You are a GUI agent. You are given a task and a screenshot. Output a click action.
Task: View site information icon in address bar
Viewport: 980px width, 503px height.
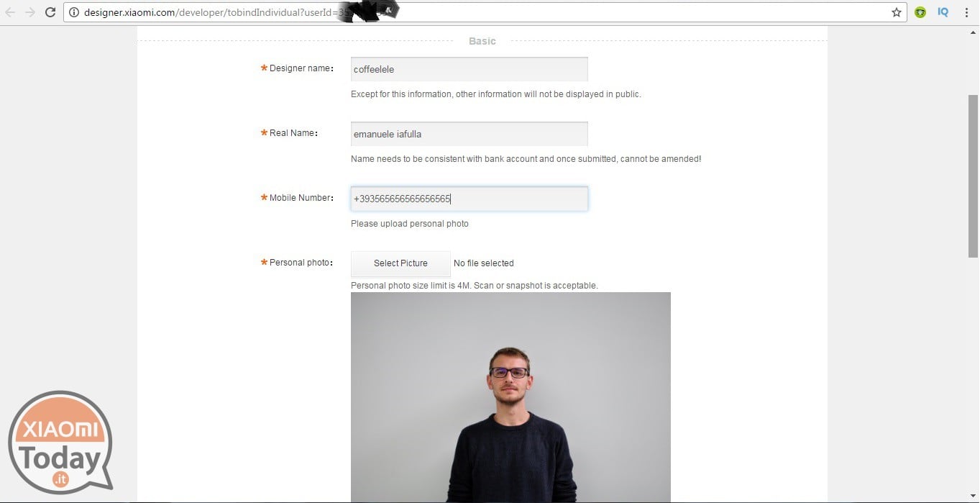click(74, 12)
